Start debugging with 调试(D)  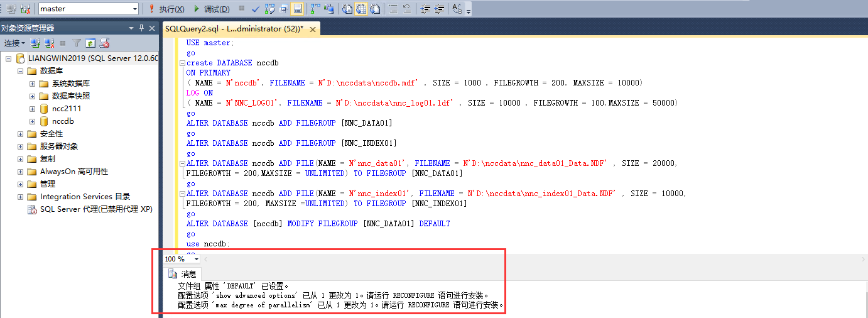pyautogui.click(x=212, y=9)
